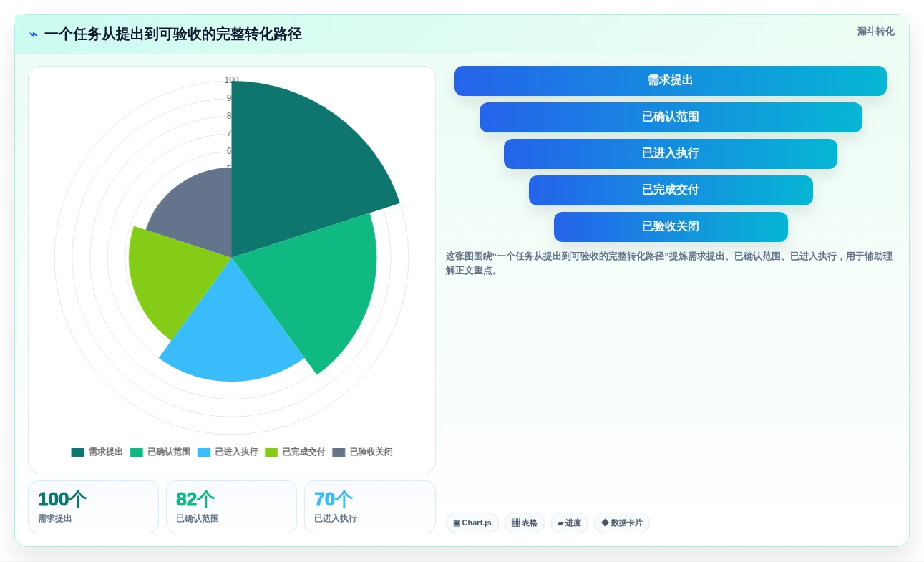Open the 100个 需求提出 data card
The image size is (924, 562).
click(x=93, y=507)
